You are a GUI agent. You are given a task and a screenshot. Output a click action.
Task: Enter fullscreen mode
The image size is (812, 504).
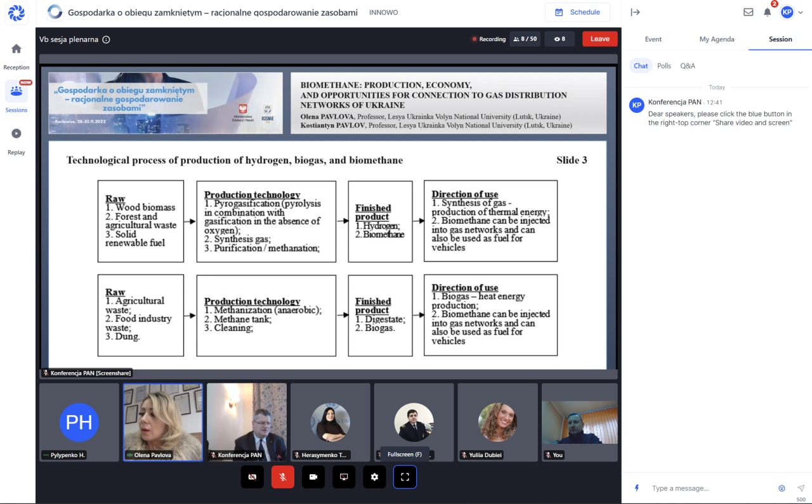405,477
